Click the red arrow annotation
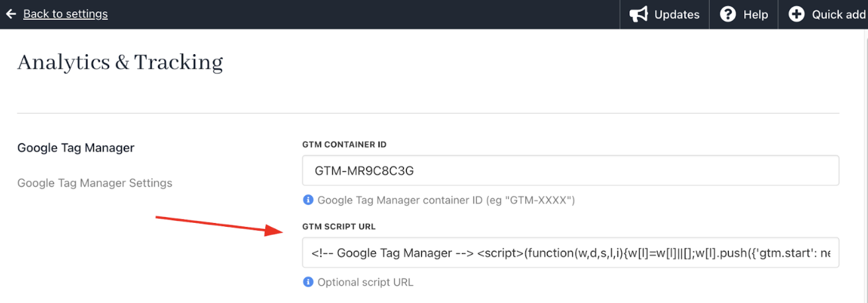The width and height of the screenshot is (868, 303). 220,224
